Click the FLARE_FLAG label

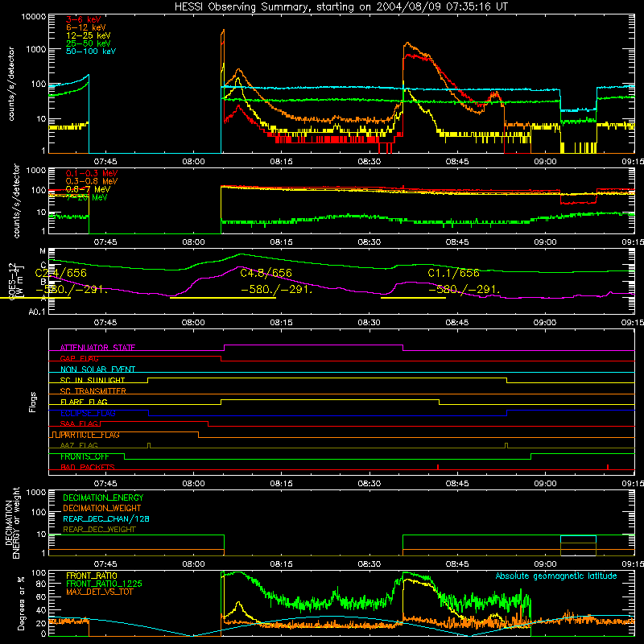point(84,402)
